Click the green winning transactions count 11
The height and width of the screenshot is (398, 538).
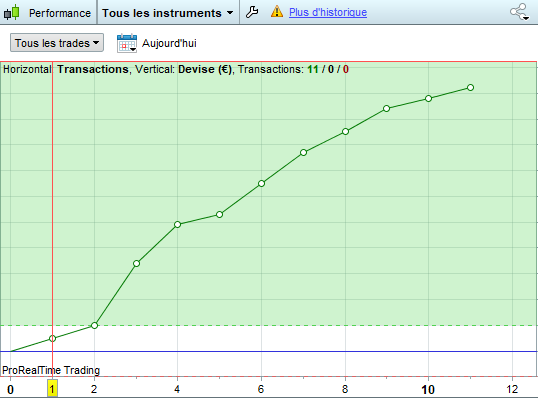pos(313,69)
